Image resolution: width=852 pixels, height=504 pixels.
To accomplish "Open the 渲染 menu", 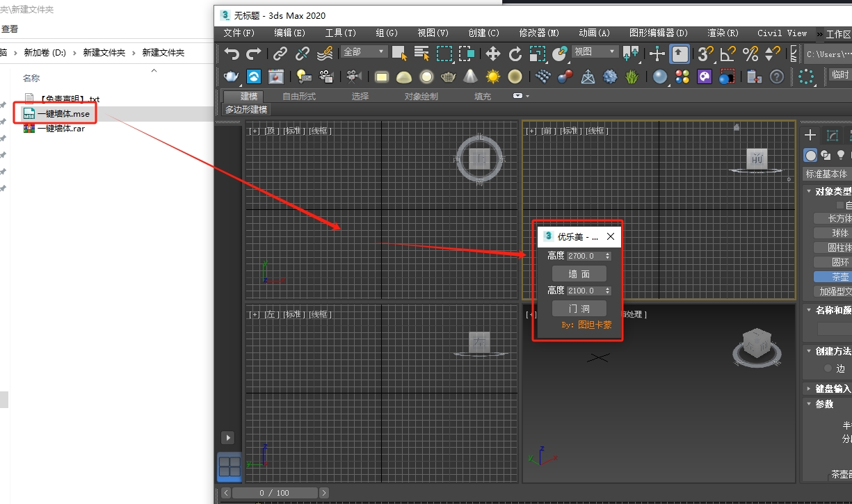I will pos(721,33).
